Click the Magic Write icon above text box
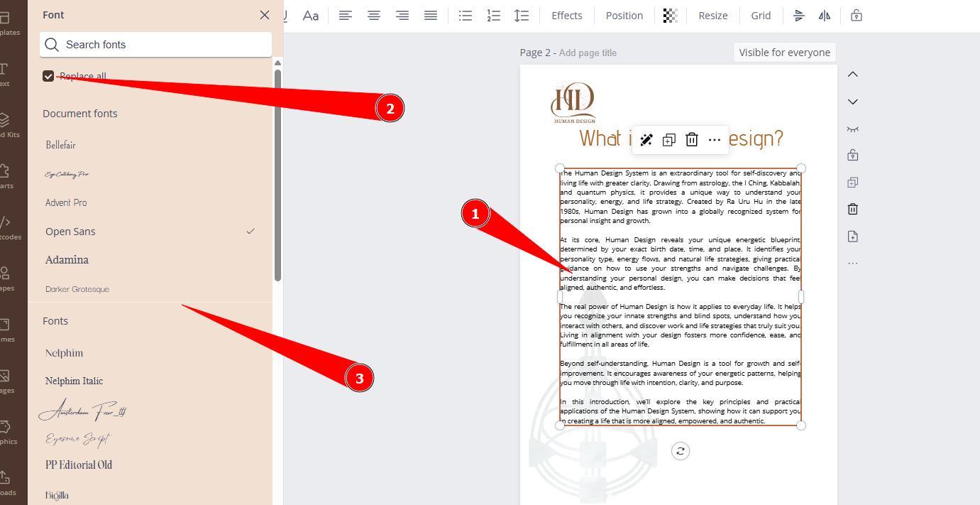Screen dimensions: 980x505 tap(646, 140)
